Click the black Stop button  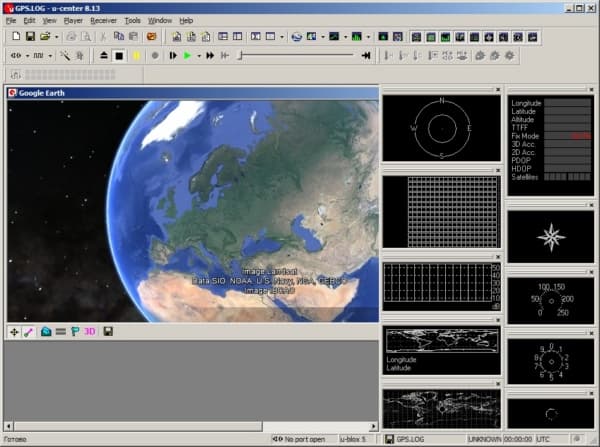tap(119, 56)
